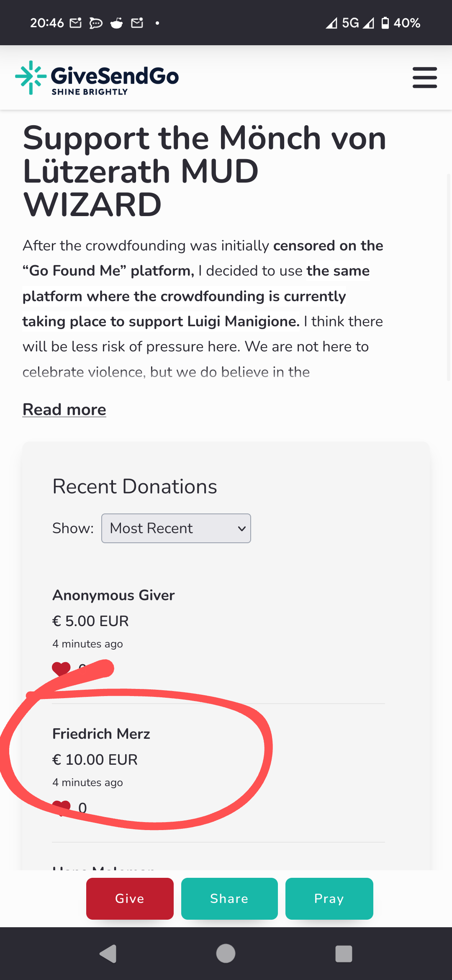Tap the Share button
Viewport: 452px width, 980px height.
point(229,899)
